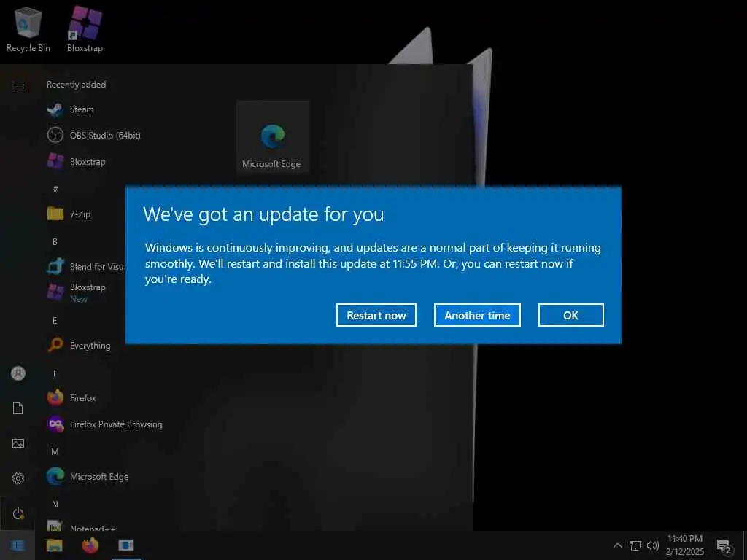Select the B letter group header
Screen dimensions: 747x560
point(55,241)
